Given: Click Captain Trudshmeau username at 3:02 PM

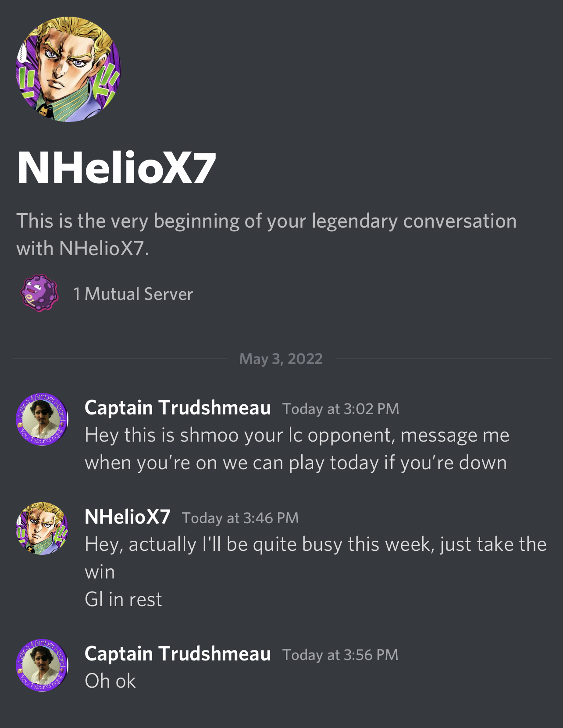Looking at the screenshot, I should tap(178, 408).
